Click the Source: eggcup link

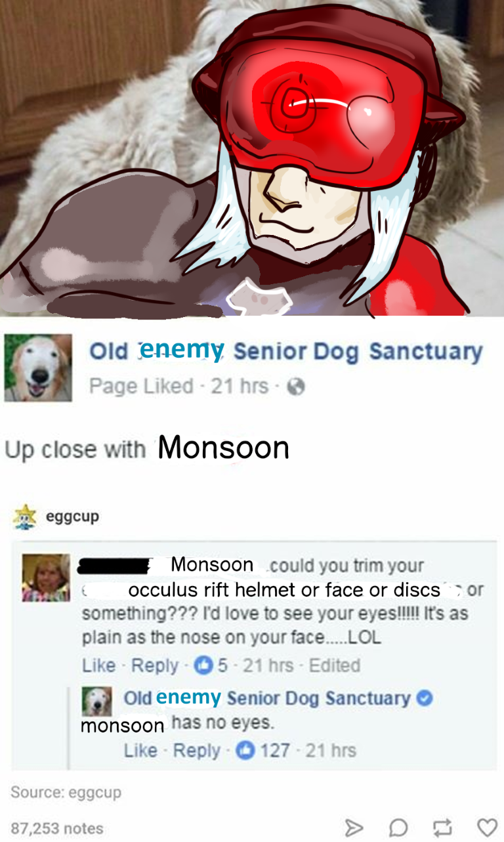66,792
